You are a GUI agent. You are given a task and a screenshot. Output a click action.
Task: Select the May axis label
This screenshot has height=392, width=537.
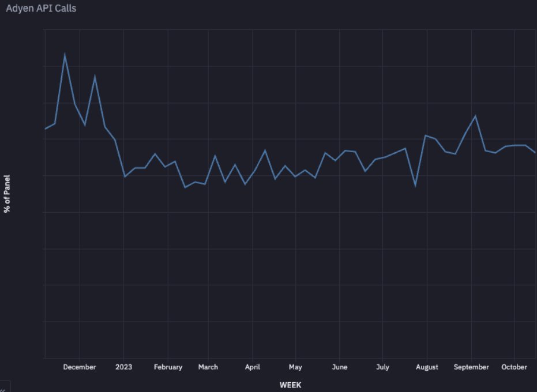[x=295, y=367]
